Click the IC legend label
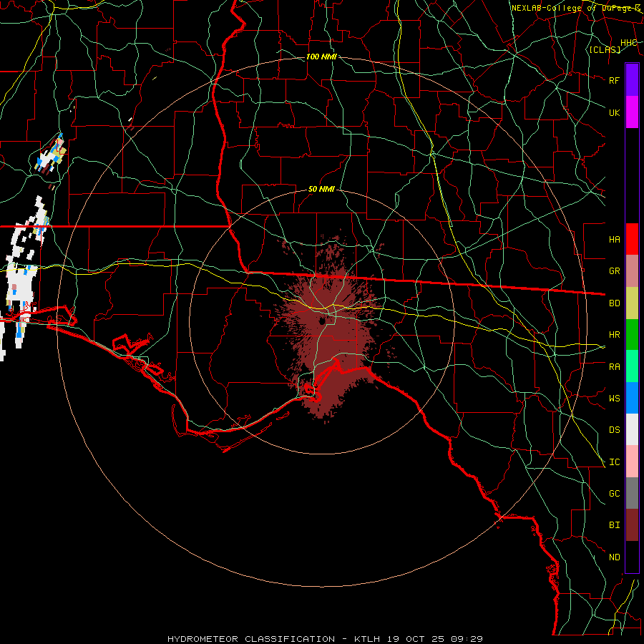Image resolution: width=644 pixels, height=644 pixels. (x=614, y=462)
